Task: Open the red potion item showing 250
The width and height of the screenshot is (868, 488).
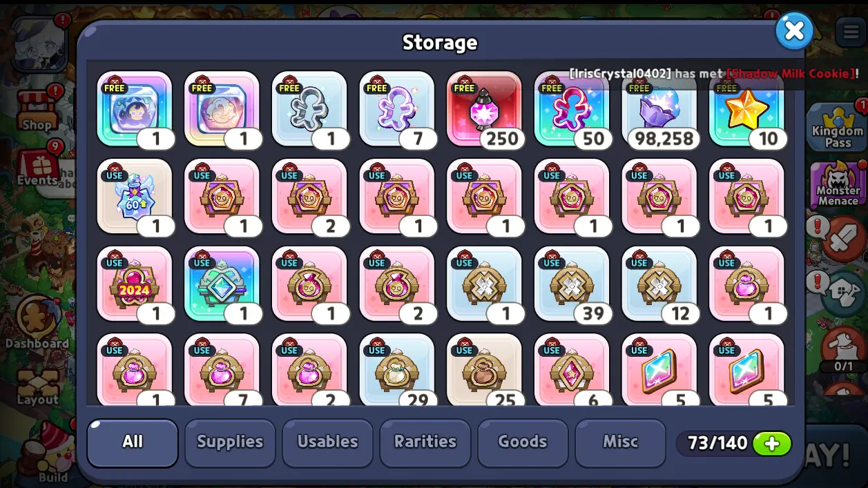Action: point(485,109)
